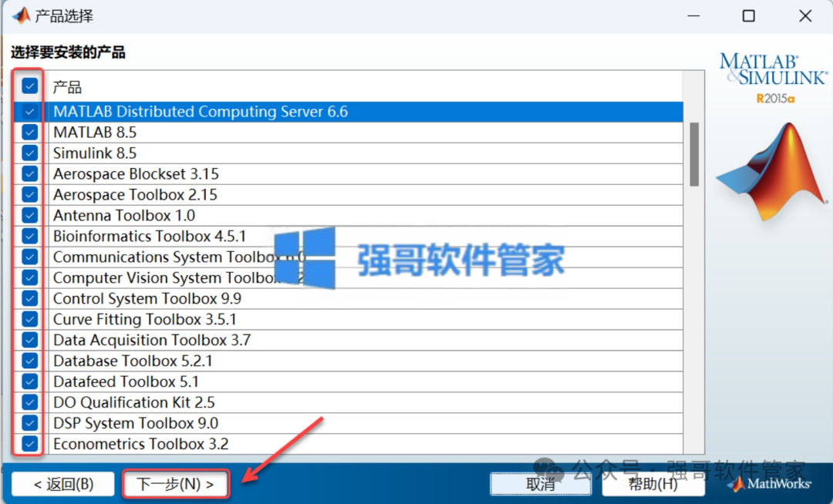This screenshot has height=504, width=833.
Task: Uncheck the Datafeed Toolbox 5.1 checkbox
Action: (x=30, y=381)
